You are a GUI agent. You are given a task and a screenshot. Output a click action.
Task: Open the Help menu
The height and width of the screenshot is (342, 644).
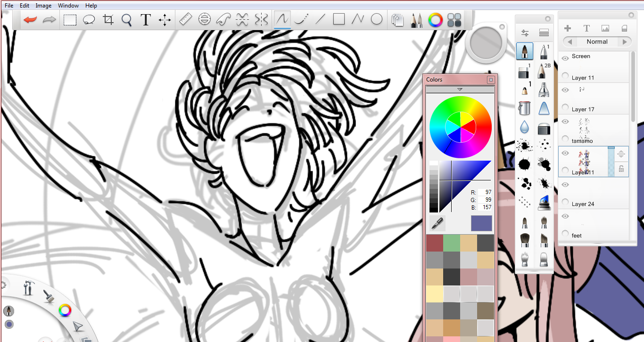tap(91, 6)
